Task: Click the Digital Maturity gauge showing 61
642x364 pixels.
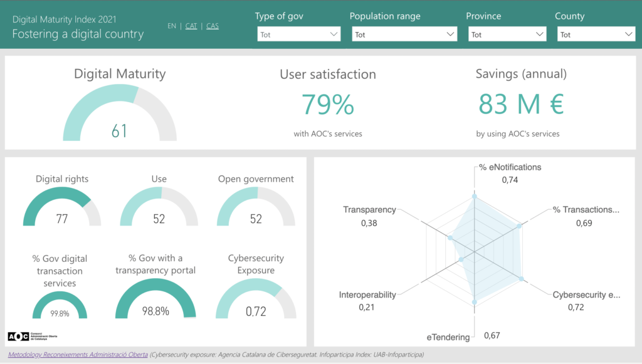Action: (120, 113)
